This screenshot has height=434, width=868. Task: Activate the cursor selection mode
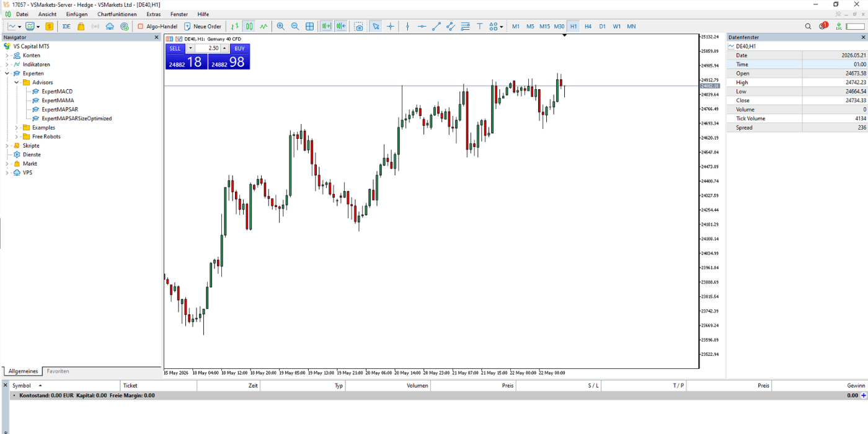[x=376, y=27]
